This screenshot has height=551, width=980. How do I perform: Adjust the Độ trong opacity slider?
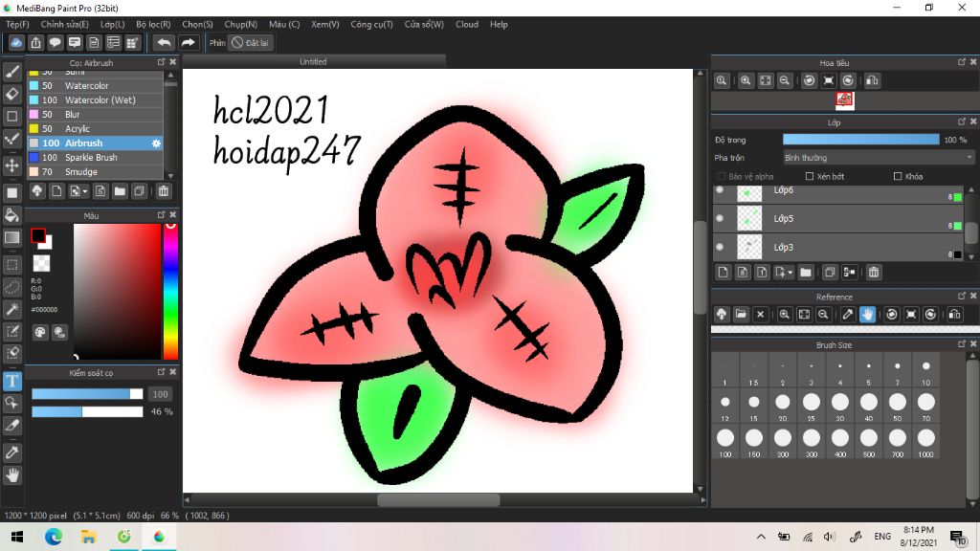click(x=860, y=140)
